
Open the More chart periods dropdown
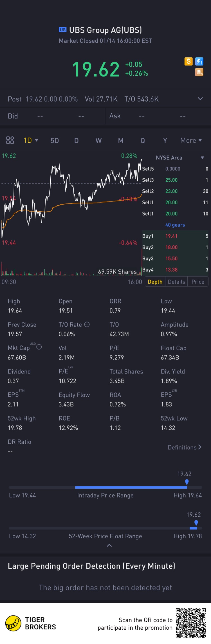tap(191, 140)
